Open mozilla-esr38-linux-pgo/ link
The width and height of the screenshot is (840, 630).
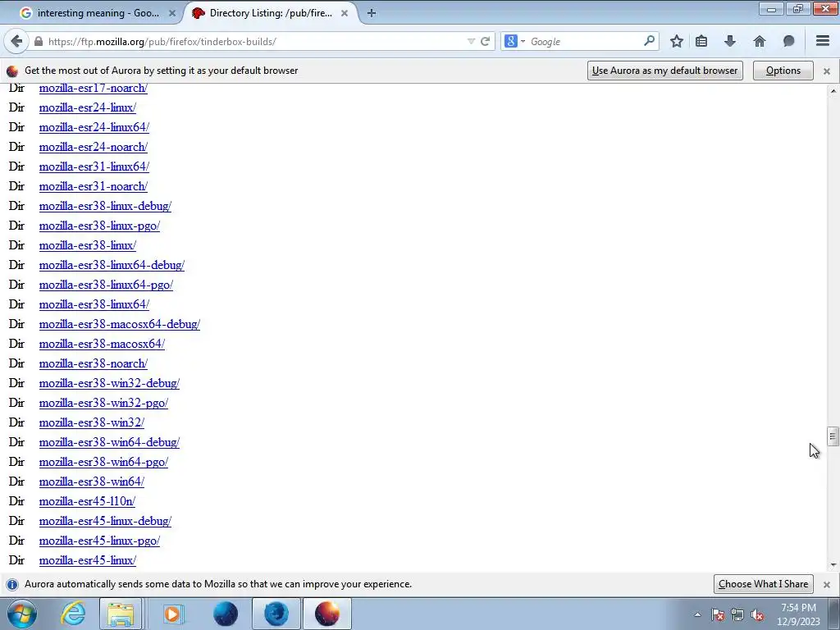pos(99,226)
